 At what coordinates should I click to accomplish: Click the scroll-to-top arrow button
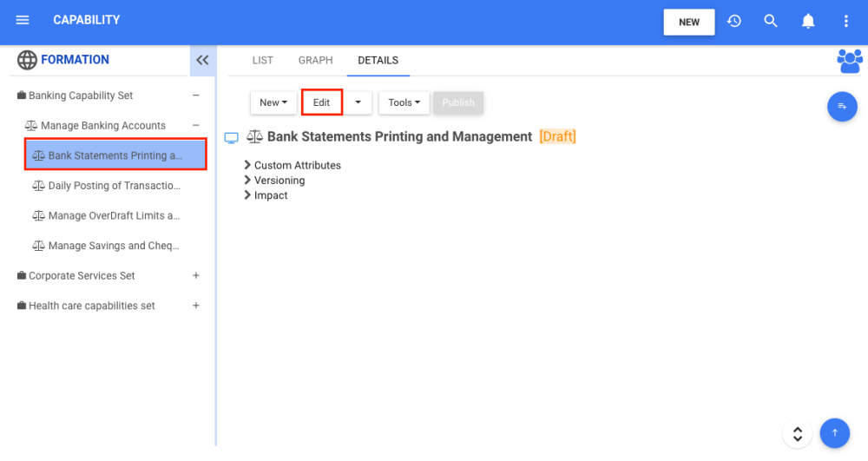tap(835, 432)
